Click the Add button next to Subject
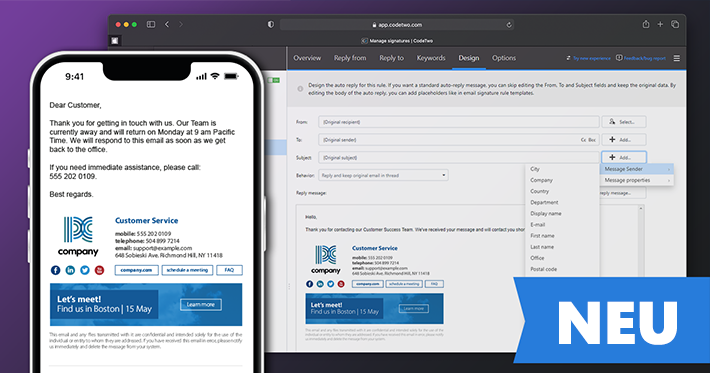 624,158
